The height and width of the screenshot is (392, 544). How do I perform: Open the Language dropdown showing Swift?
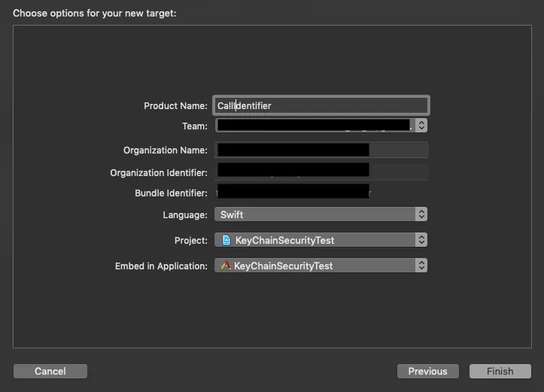pos(316,215)
